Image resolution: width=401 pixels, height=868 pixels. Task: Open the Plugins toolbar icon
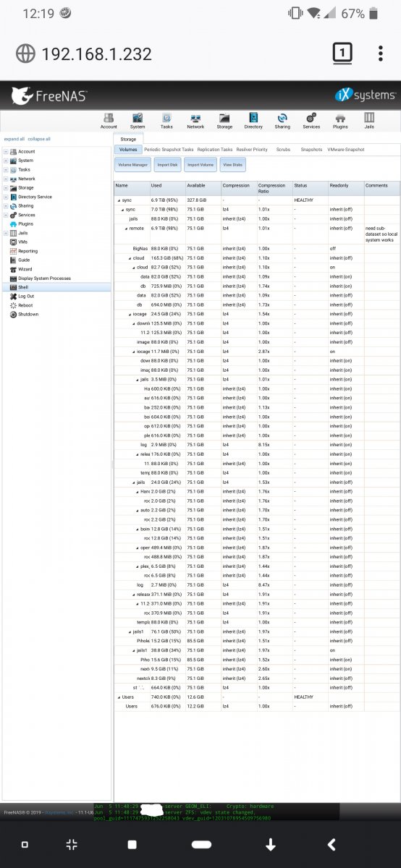340,120
